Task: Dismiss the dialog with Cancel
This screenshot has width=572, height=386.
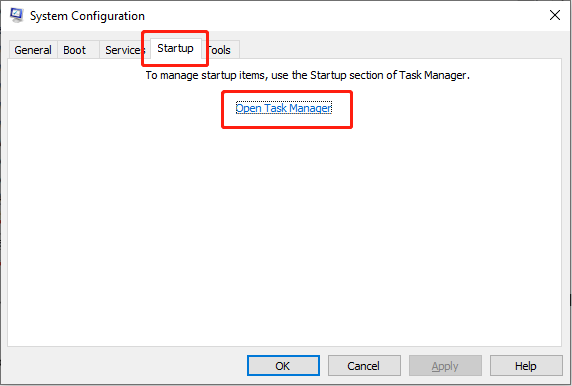Action: (x=364, y=366)
